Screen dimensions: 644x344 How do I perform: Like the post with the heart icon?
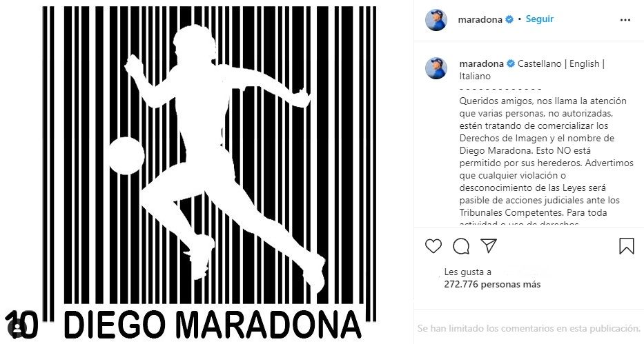[433, 246]
